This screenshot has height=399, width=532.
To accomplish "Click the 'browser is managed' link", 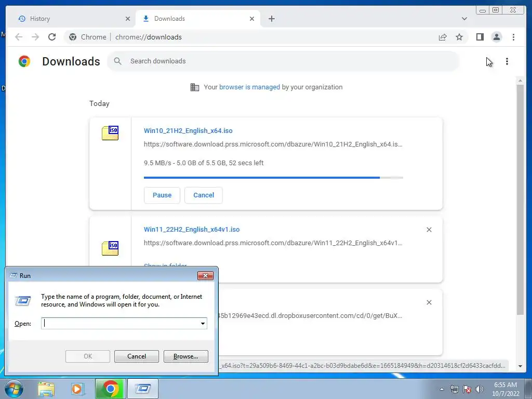I will click(249, 87).
